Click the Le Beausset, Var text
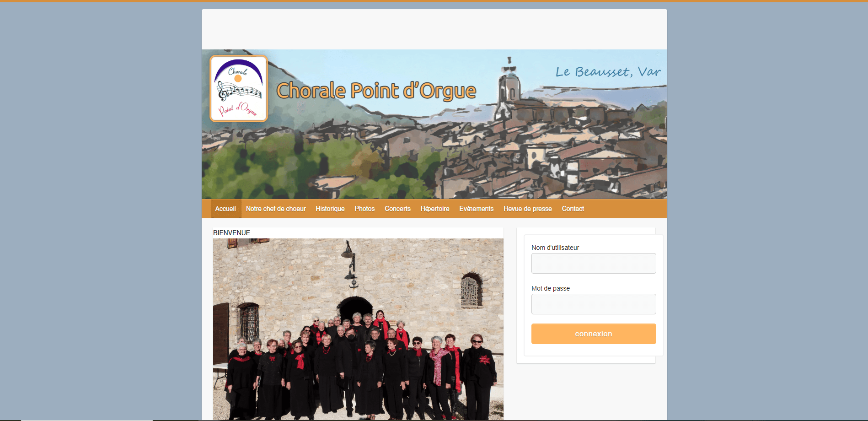868x421 pixels. coord(607,71)
